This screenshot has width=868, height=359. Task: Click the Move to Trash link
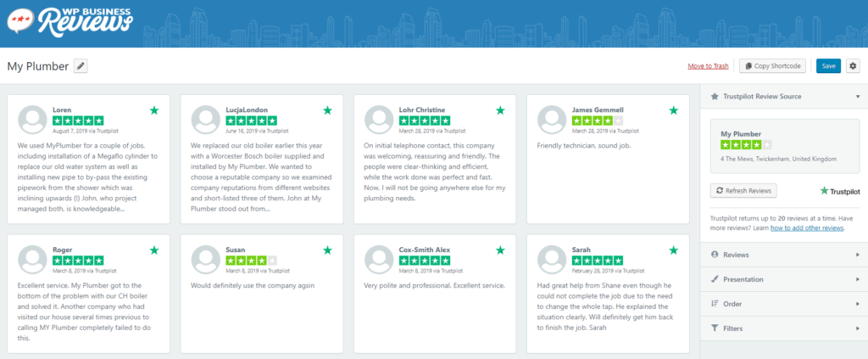pyautogui.click(x=708, y=66)
